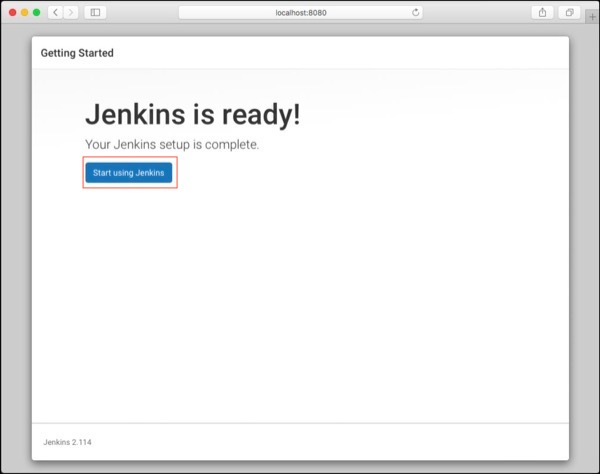Select the Getting Started header text
The width and height of the screenshot is (600, 474).
point(77,53)
